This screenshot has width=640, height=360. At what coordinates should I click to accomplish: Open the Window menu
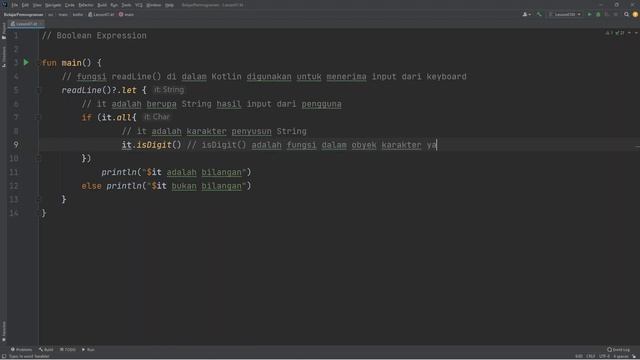coord(154,5)
